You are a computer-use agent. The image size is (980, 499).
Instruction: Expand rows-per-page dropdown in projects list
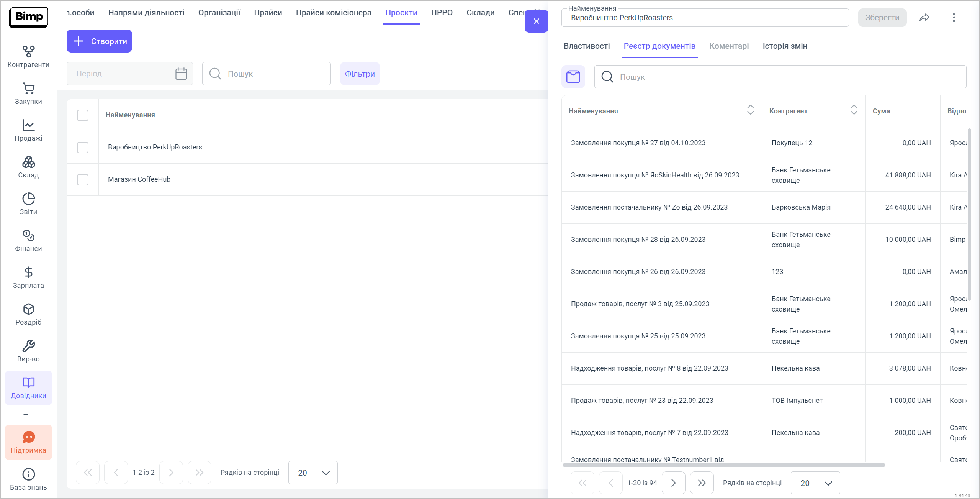pos(312,473)
